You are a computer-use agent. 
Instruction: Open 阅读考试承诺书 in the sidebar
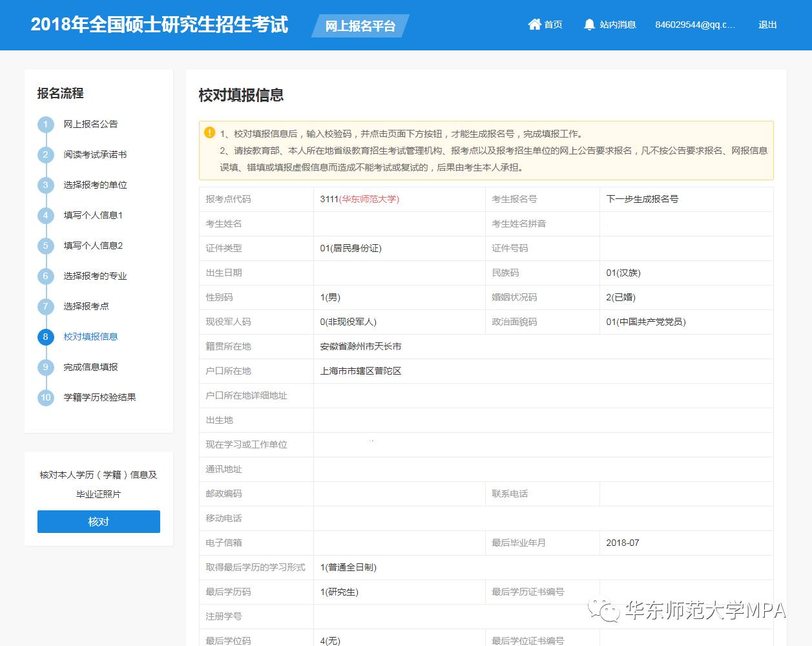tap(94, 154)
